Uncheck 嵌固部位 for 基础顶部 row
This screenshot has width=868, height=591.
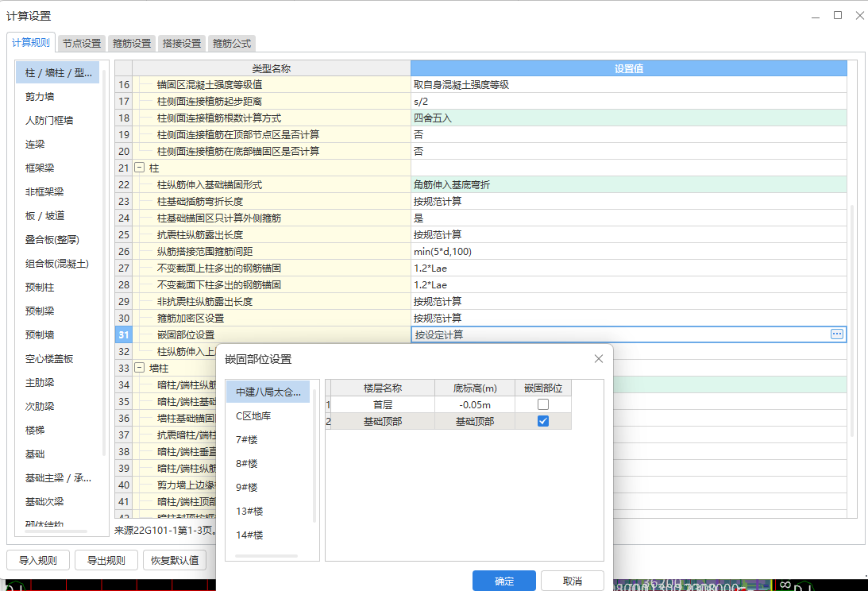(543, 421)
